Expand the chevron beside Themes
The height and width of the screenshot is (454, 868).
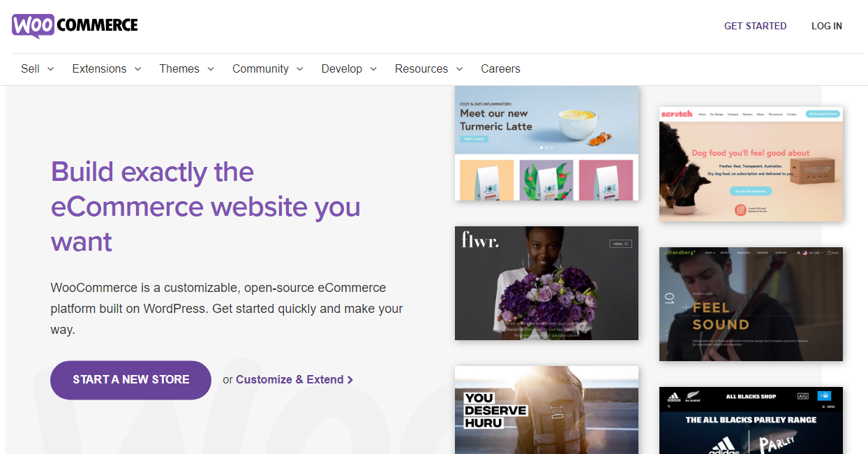pos(210,69)
